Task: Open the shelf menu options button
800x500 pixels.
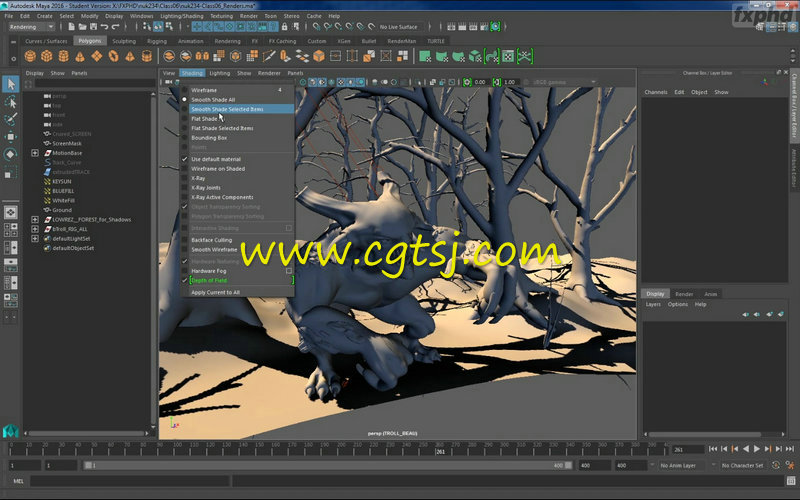Action: [x=14, y=58]
